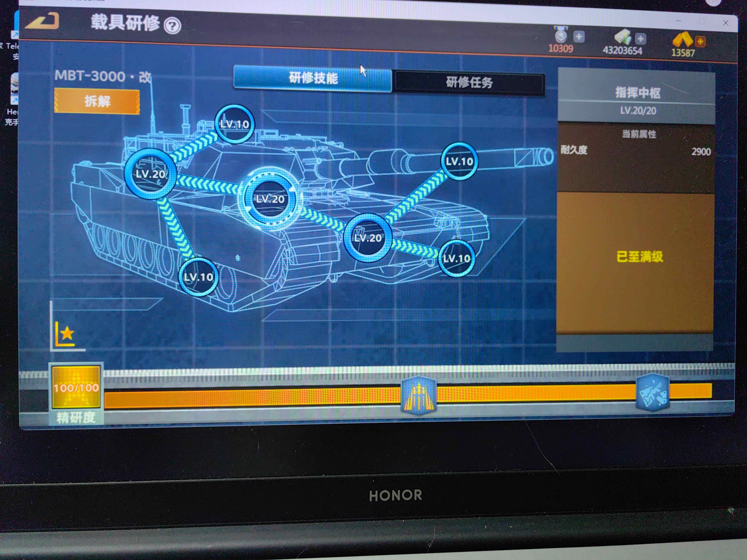
Task: Select the bottom-right LV.10 node
Action: coord(457,258)
